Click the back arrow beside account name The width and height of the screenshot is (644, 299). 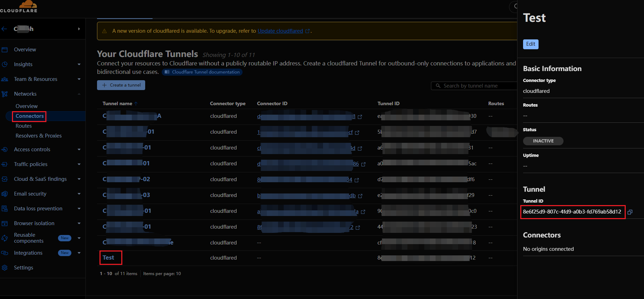[x=4, y=29]
